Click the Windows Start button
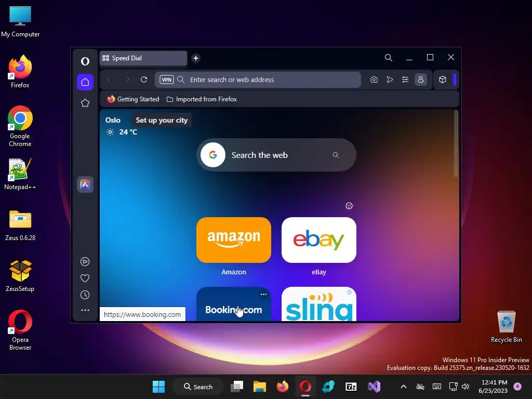532x399 pixels. pos(159,387)
